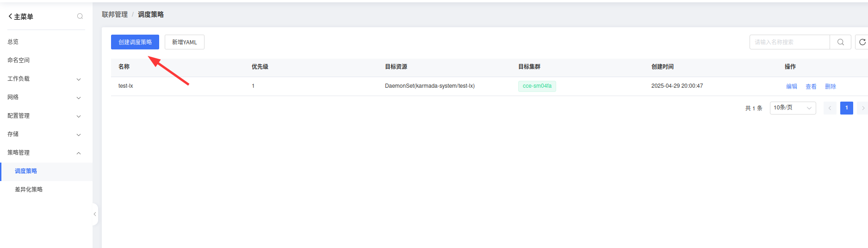Click the 操作 column header
Viewport: 868px width, 248px height.
click(x=790, y=67)
